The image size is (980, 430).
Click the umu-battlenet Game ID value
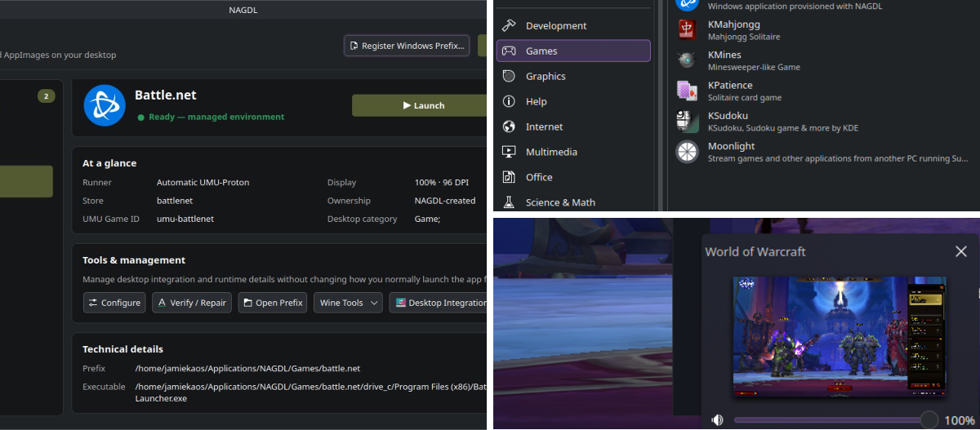(185, 219)
